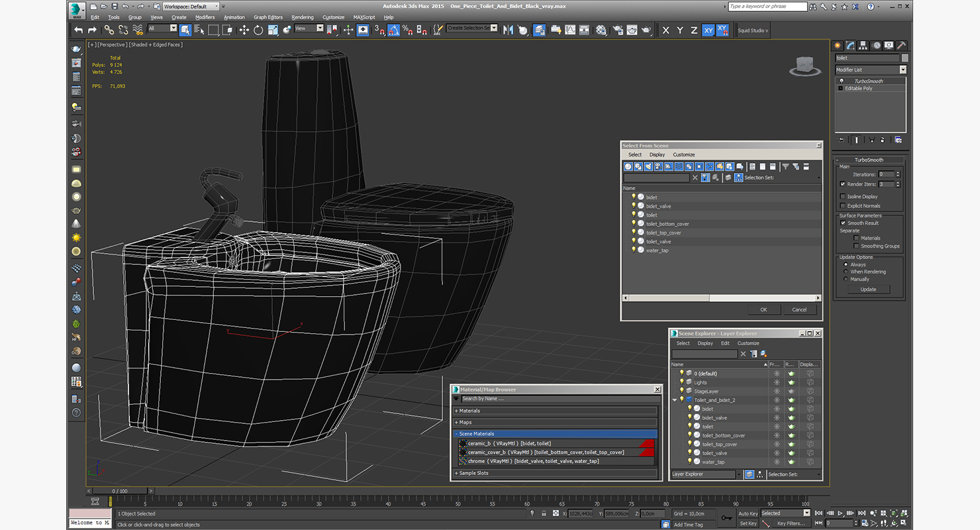Click the Undo arrow in main toolbar
Image resolution: width=980 pixels, height=530 pixels.
coord(79,30)
